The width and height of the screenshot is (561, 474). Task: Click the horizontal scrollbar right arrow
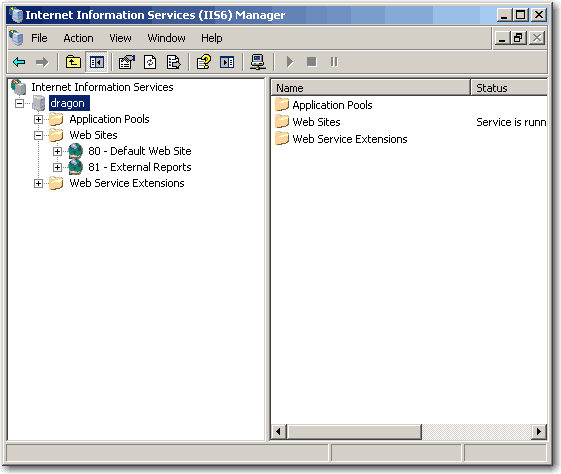tap(538, 431)
